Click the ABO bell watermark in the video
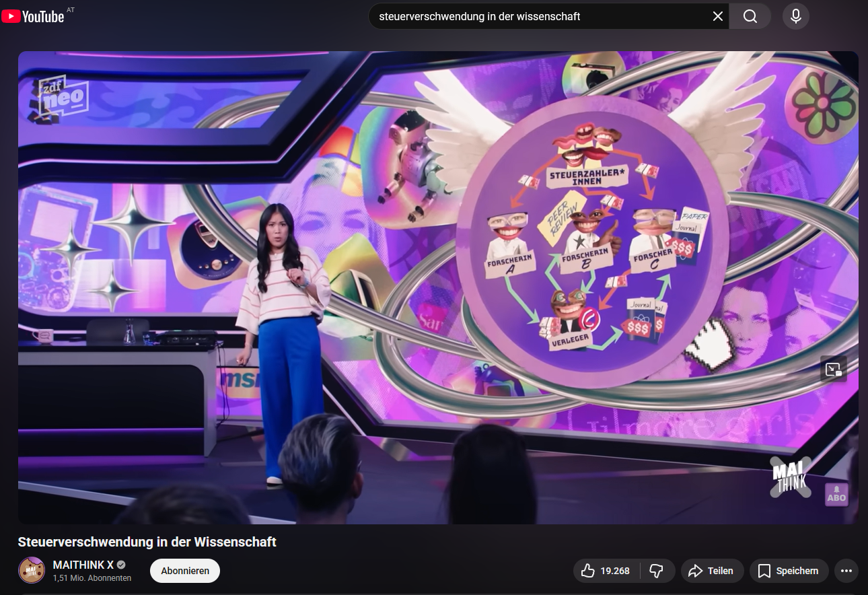868x595 pixels. point(836,495)
